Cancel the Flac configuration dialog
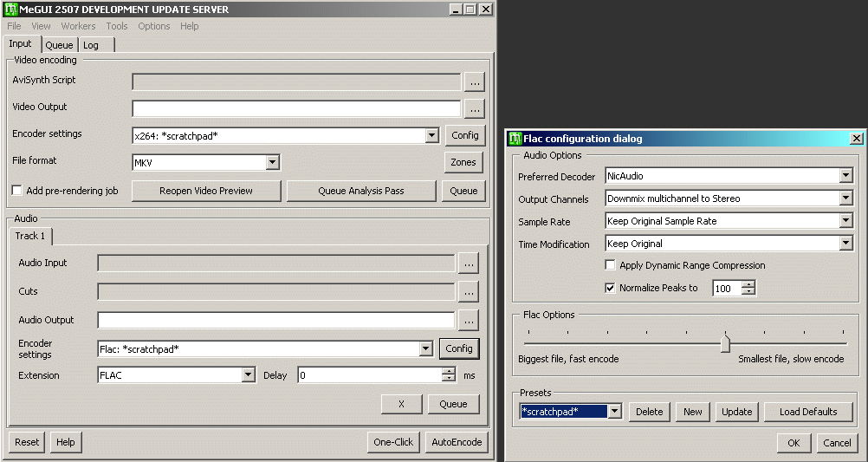Screen dimensions: 868x462 click(837, 443)
